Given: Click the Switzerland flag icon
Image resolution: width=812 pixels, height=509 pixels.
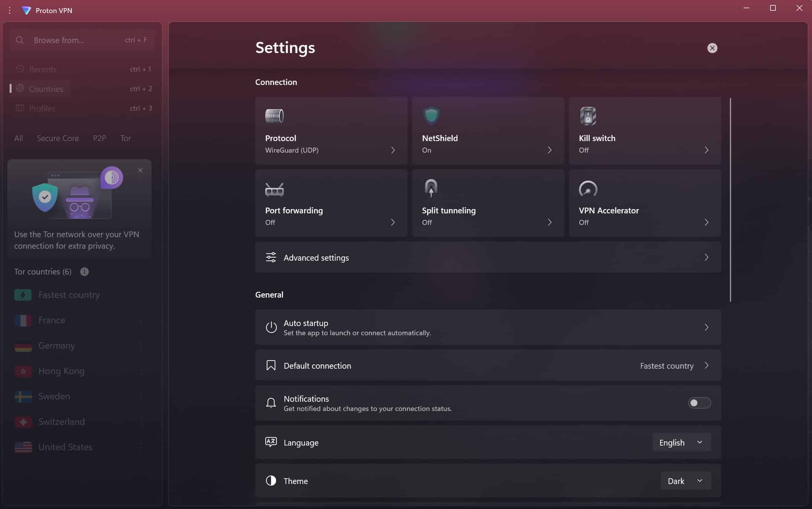Looking at the screenshot, I should pyautogui.click(x=23, y=422).
